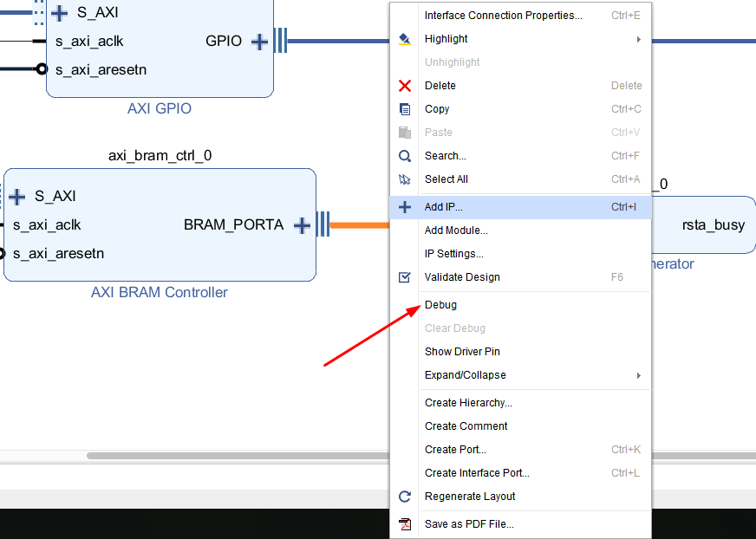The image size is (756, 539).
Task: Expand S_AXI pins on axi_bram_ctrl_0
Action: point(17,196)
